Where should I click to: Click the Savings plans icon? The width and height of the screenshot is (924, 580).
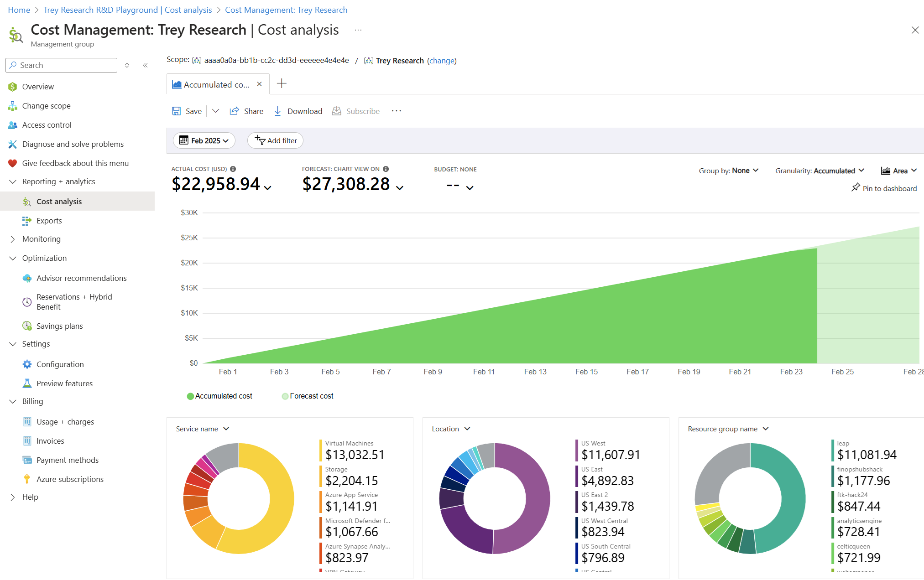tap(25, 326)
